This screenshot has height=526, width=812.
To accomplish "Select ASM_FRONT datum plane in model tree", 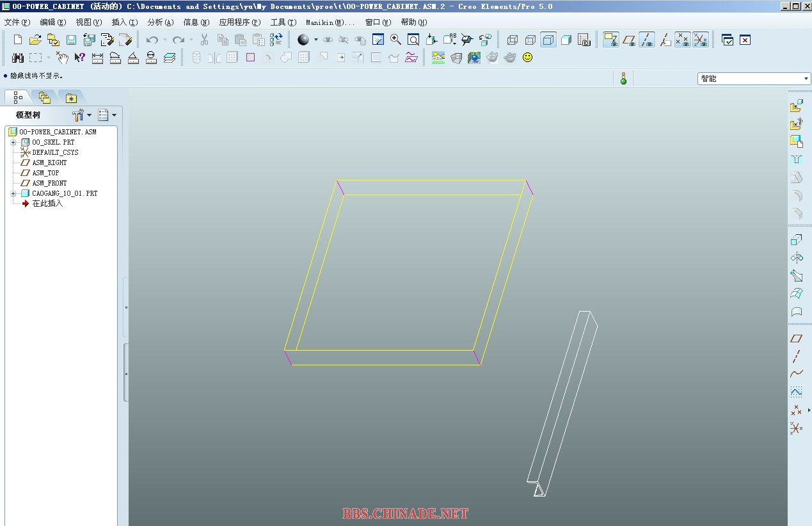I will (49, 183).
